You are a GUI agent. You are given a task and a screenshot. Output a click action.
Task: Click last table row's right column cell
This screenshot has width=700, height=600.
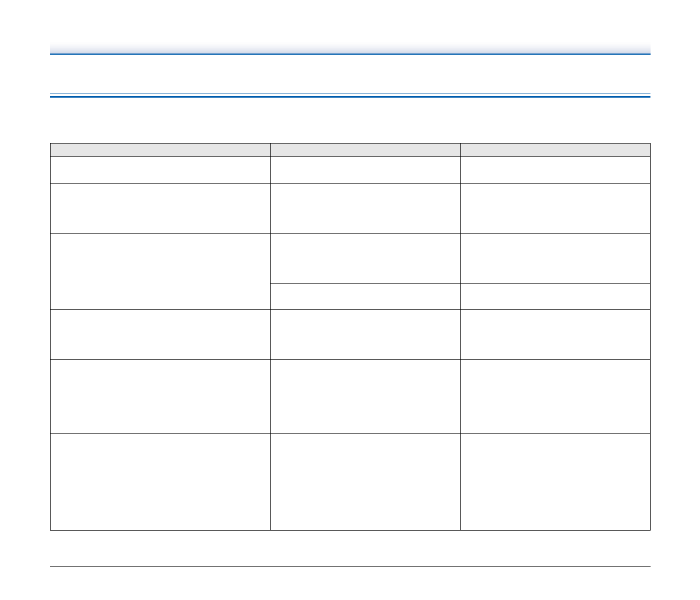555,481
